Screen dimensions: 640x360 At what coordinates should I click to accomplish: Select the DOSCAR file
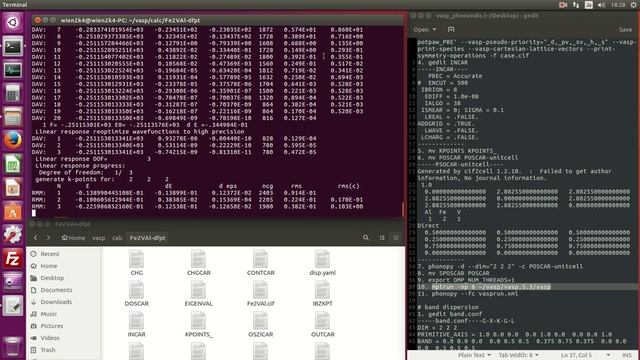(x=136, y=293)
